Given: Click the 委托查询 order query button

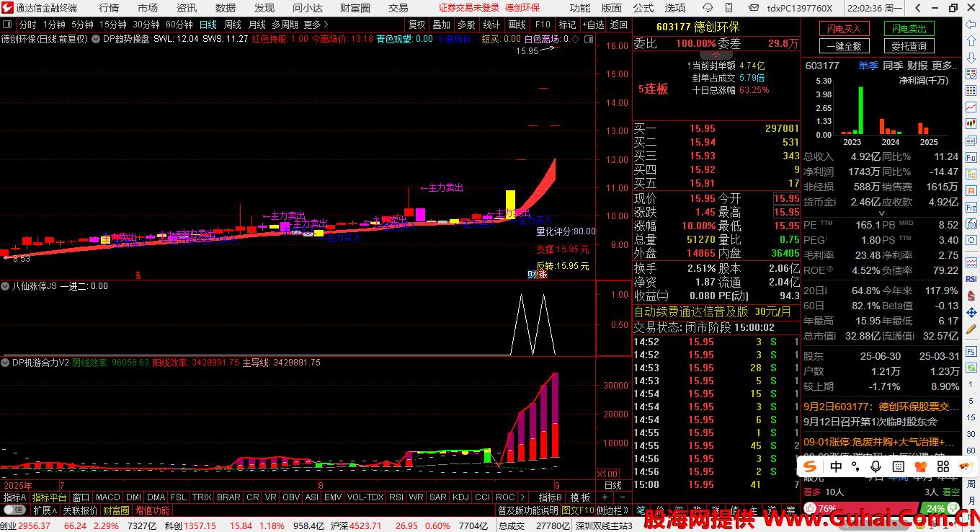Looking at the screenshot, I should (x=909, y=46).
